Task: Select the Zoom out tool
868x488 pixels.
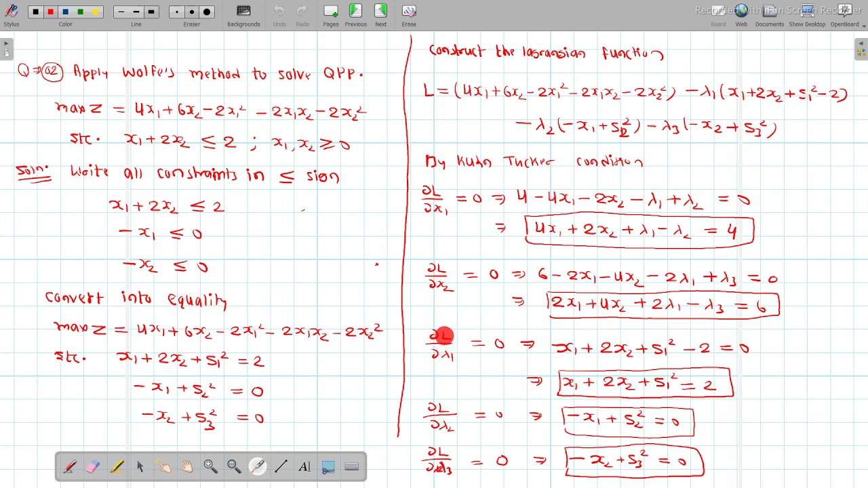Action: (x=234, y=467)
